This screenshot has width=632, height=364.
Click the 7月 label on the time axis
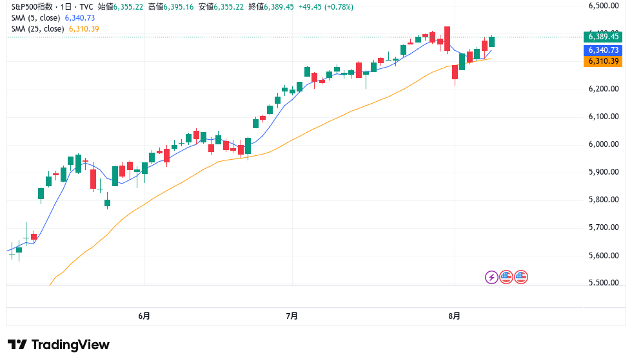[291, 316]
